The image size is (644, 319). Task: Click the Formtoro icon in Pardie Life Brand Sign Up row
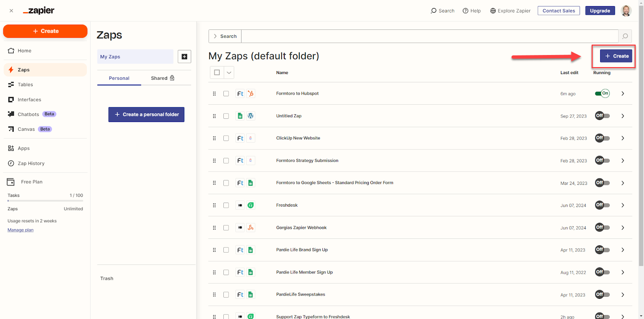pos(240,250)
